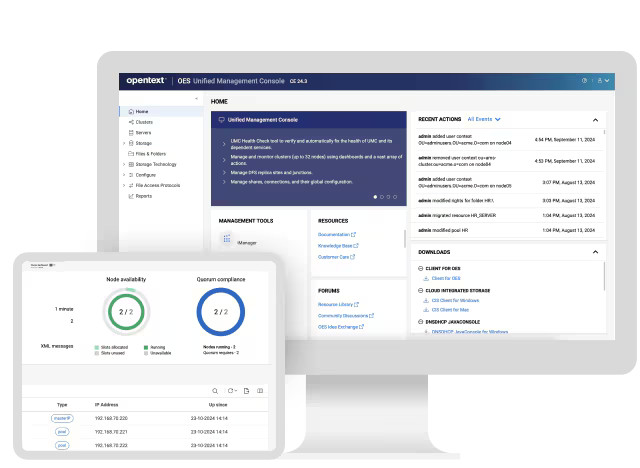Select the last carousel dot in the banner
The image size is (640, 468).
[x=396, y=197]
